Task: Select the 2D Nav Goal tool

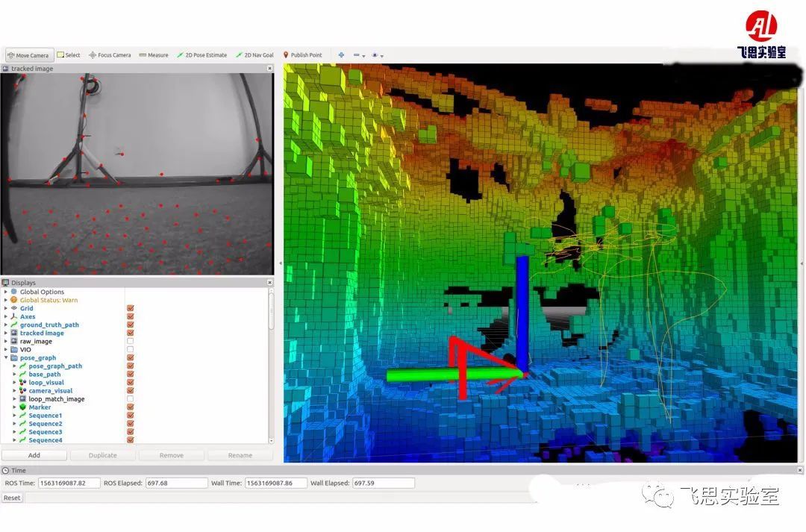Action: 254,55
